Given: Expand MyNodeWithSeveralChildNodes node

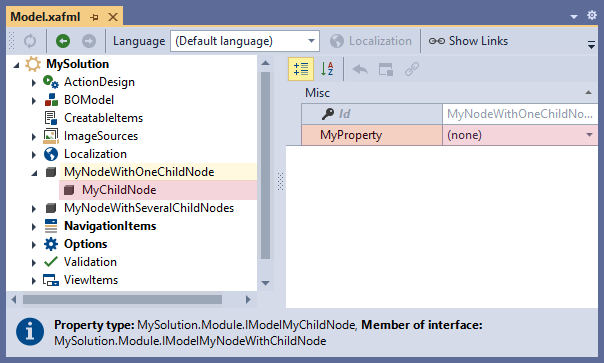Looking at the screenshot, I should click(x=34, y=208).
